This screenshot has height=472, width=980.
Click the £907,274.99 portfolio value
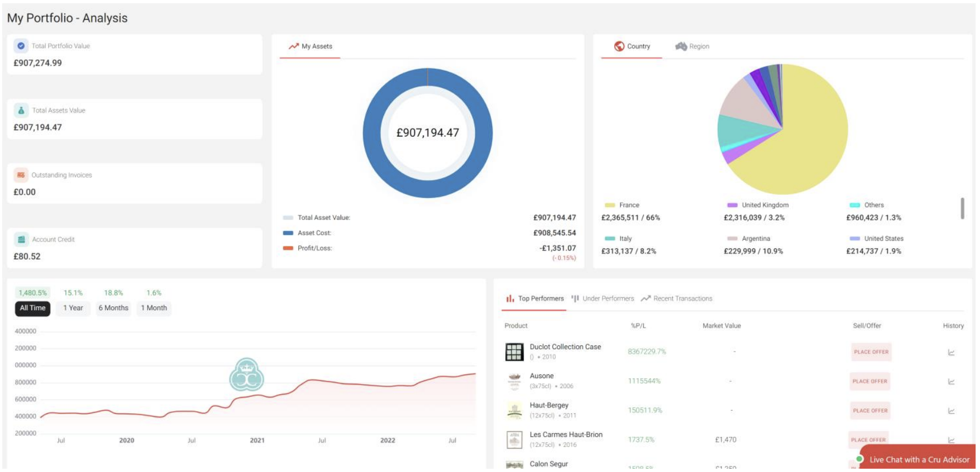click(38, 63)
